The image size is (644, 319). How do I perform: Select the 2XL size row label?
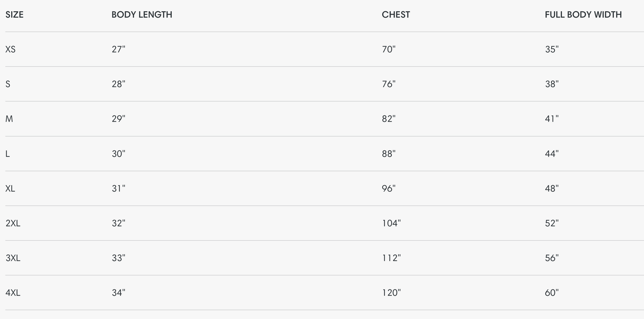[13, 223]
